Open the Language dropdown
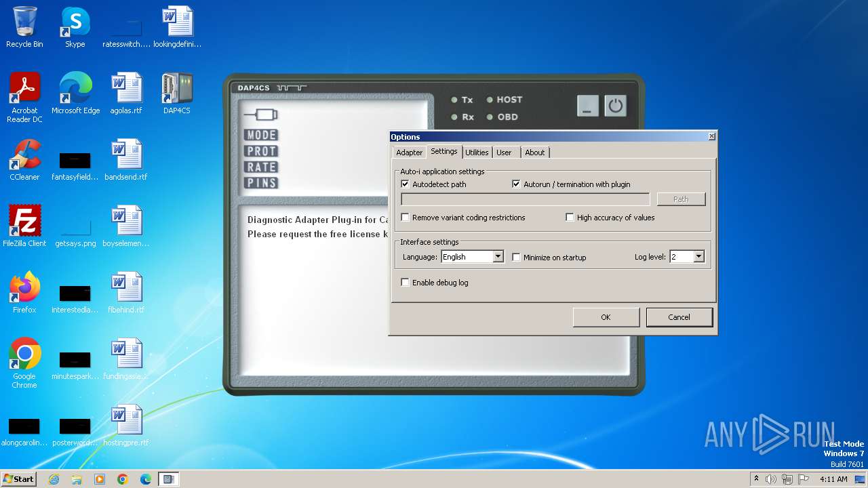This screenshot has width=868, height=488. click(498, 257)
